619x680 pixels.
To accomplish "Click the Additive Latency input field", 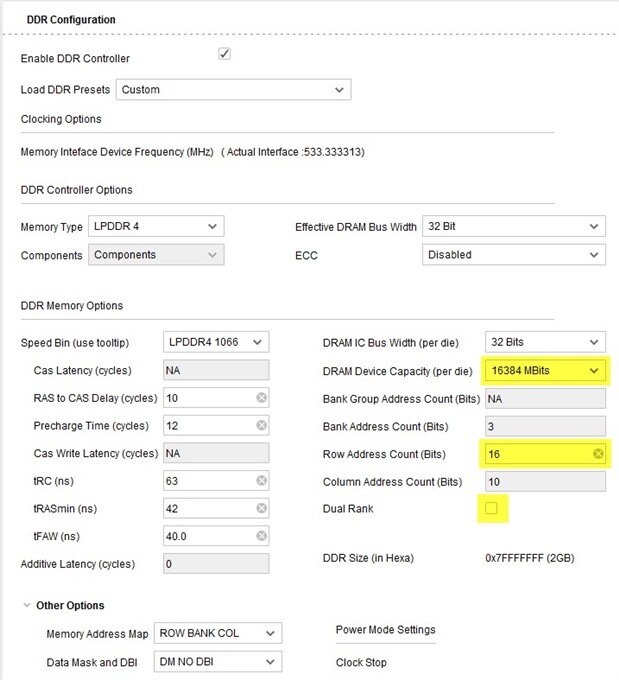I will click(x=215, y=564).
